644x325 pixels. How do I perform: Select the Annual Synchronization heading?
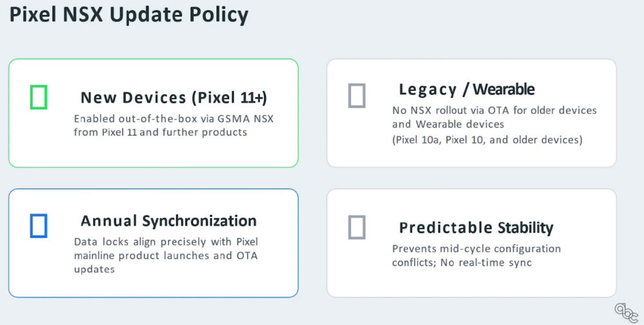click(x=168, y=221)
